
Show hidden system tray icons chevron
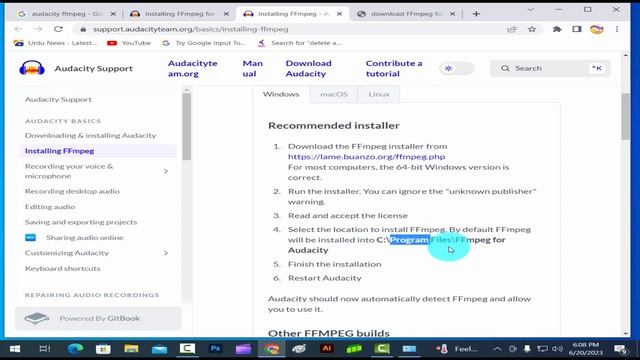[497, 349]
